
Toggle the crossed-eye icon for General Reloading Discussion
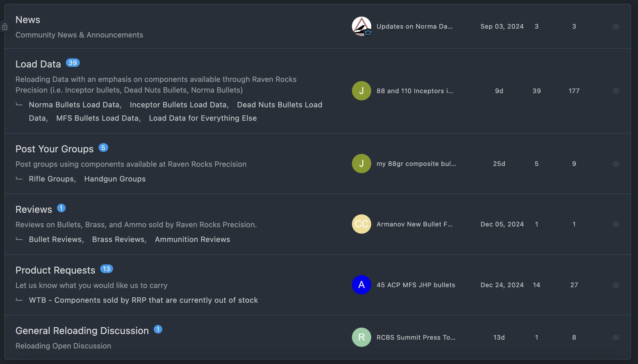[616, 338]
